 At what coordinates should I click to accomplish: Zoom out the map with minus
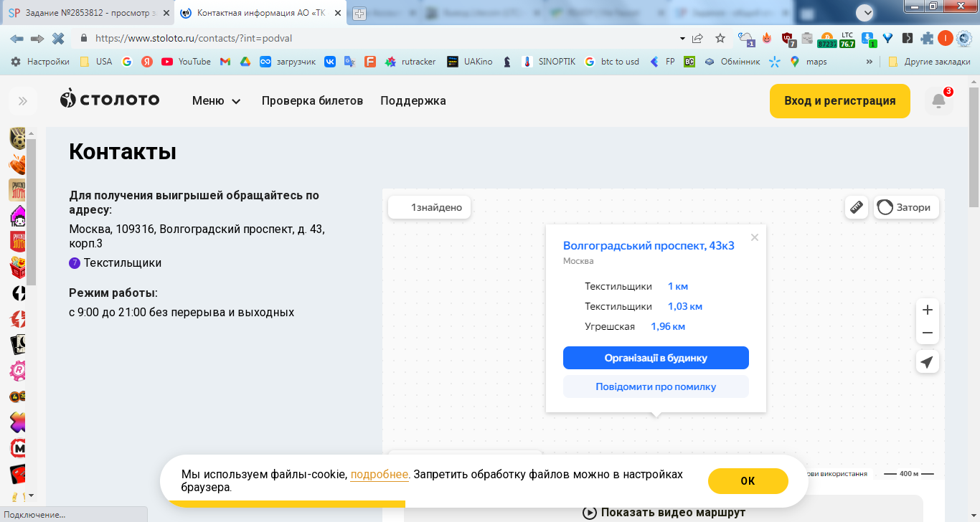tap(928, 333)
